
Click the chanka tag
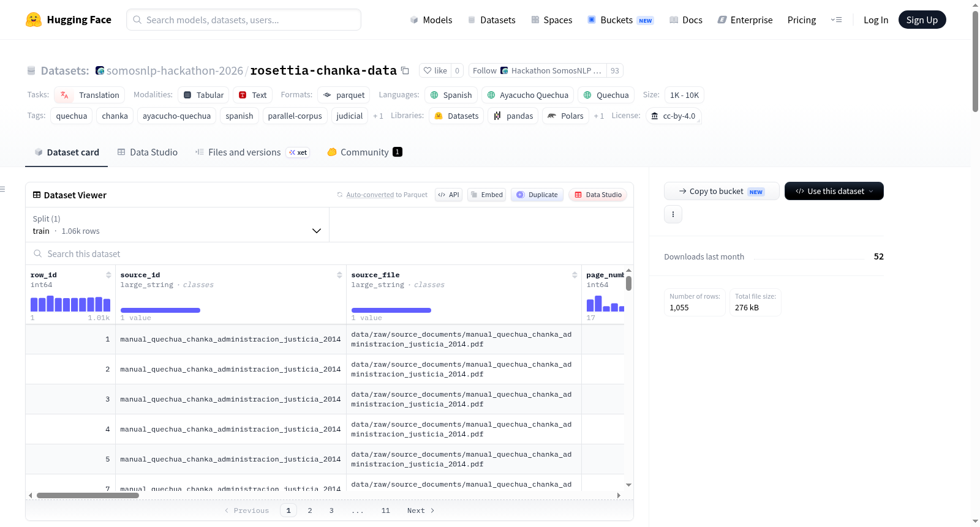[x=115, y=116]
